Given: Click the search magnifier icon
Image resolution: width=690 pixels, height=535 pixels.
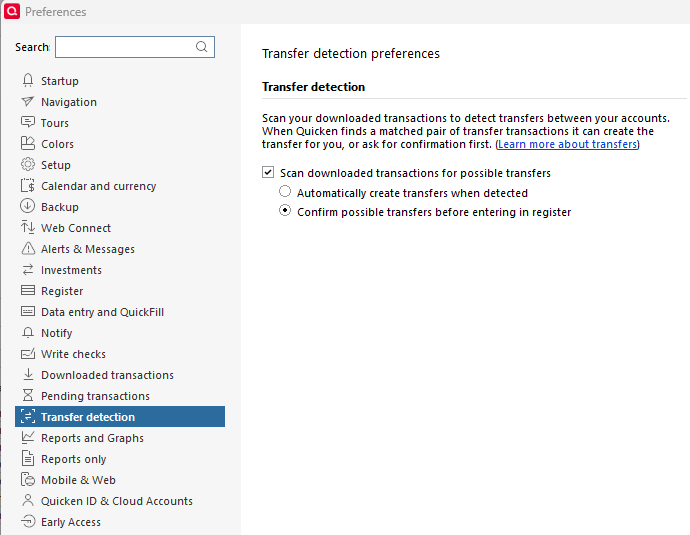Looking at the screenshot, I should tap(202, 47).
